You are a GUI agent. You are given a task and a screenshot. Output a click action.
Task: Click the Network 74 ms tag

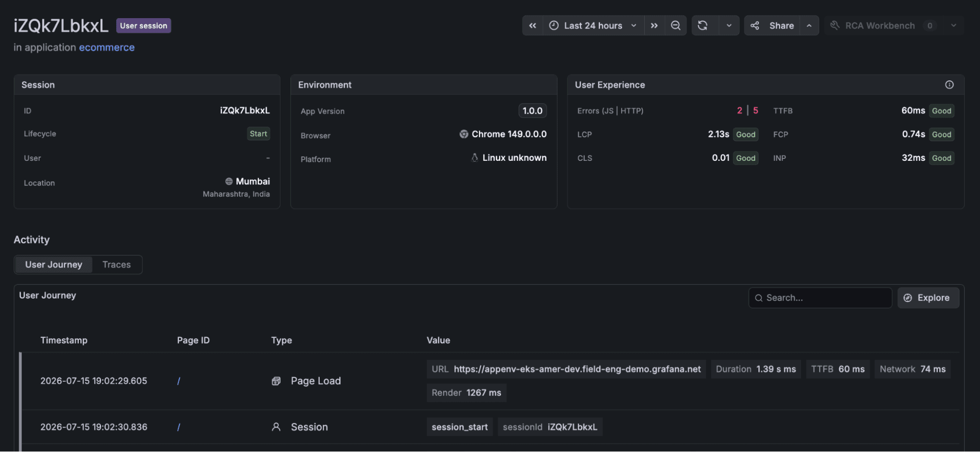912,369
